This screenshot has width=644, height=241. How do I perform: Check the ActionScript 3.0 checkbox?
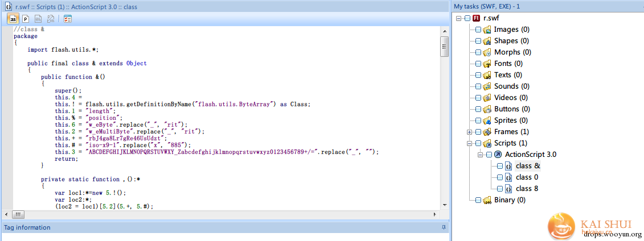point(489,155)
